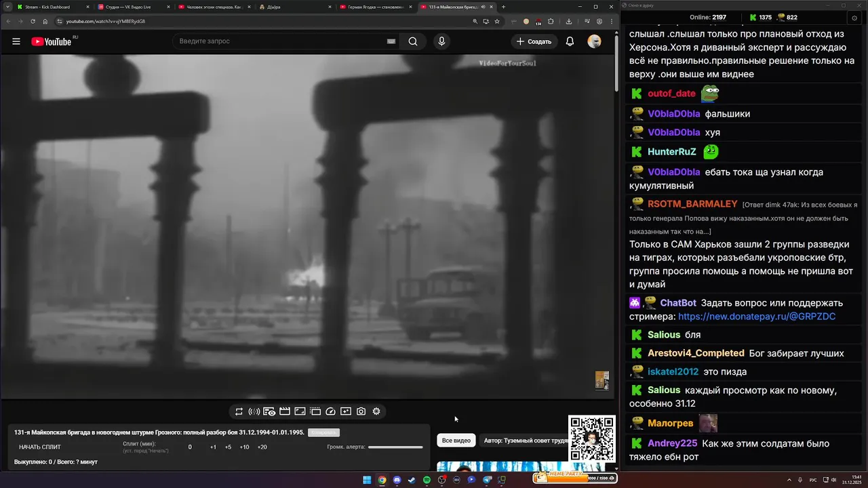The height and width of the screenshot is (488, 868).
Task: Click the sound boost waves icon
Action: click(x=254, y=411)
